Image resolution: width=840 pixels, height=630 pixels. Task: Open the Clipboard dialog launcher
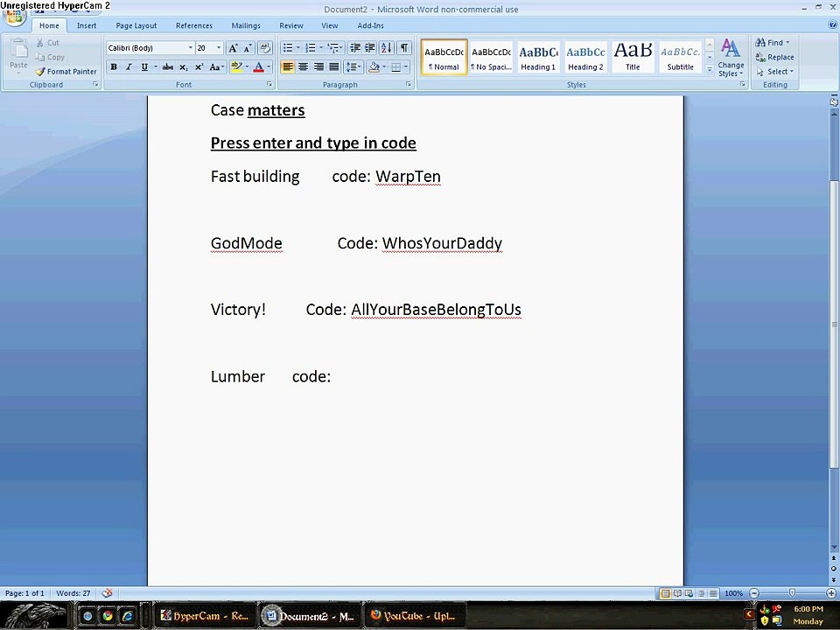[95, 84]
